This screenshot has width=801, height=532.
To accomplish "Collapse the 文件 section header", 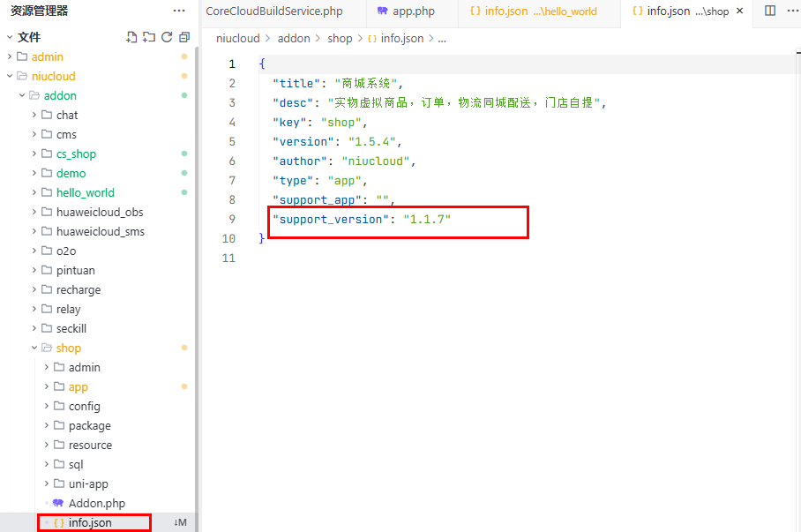I will point(28,37).
